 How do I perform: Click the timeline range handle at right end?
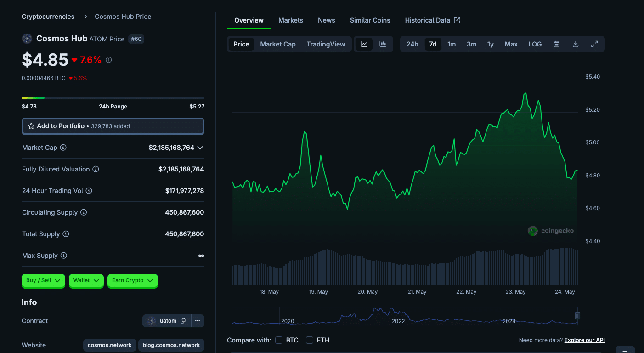[x=577, y=316]
